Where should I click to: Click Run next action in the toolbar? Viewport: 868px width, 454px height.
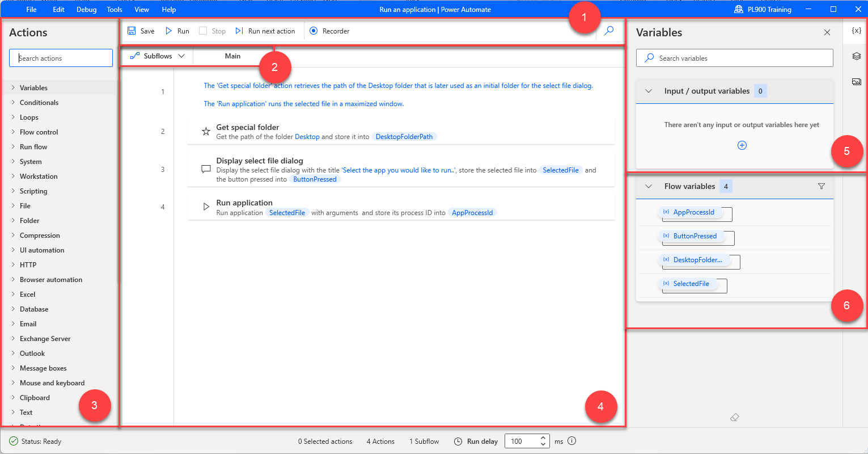[x=265, y=31]
